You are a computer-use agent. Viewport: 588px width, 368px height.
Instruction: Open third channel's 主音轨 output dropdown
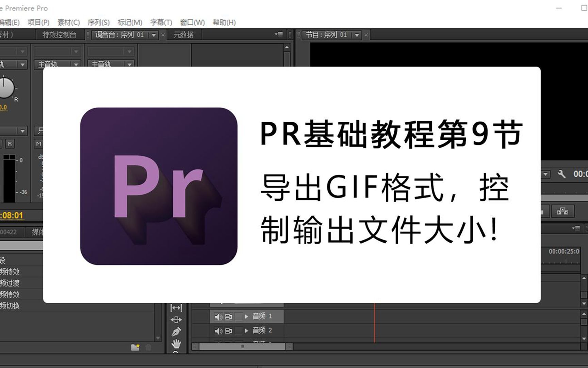point(111,64)
